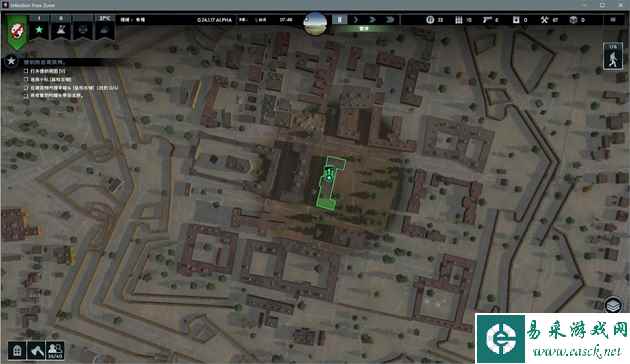Viewport: 630px width, 364px height.
Task: Check the second objective checkbox
Action: tap(26, 79)
